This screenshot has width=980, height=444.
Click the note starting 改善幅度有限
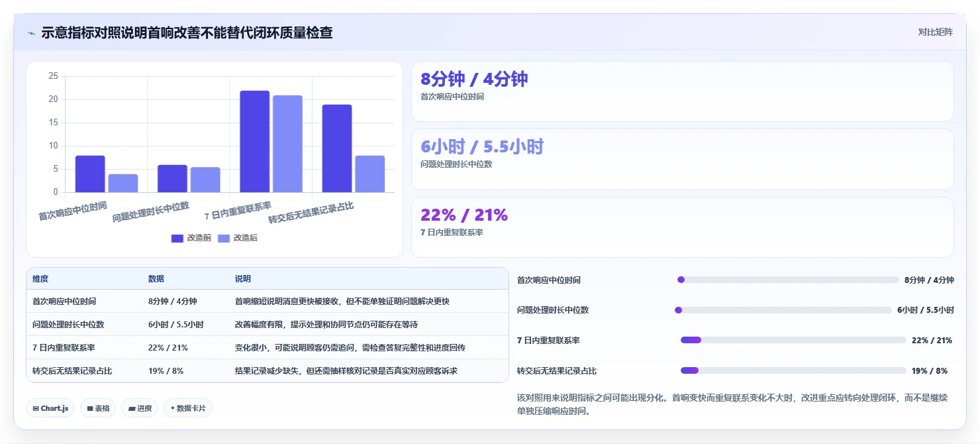[x=326, y=325]
